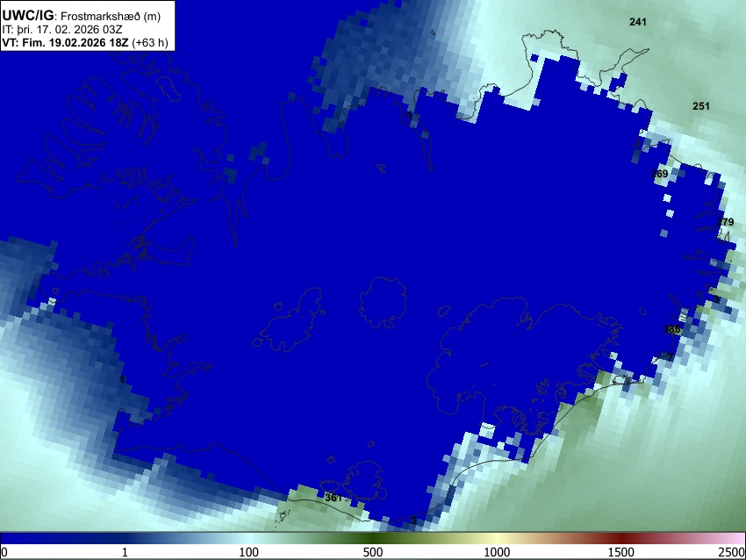Click the valid time line "VT: Fim. 19.02.2026 18Z"
This screenshot has width=746, height=560.
click(x=65, y=42)
